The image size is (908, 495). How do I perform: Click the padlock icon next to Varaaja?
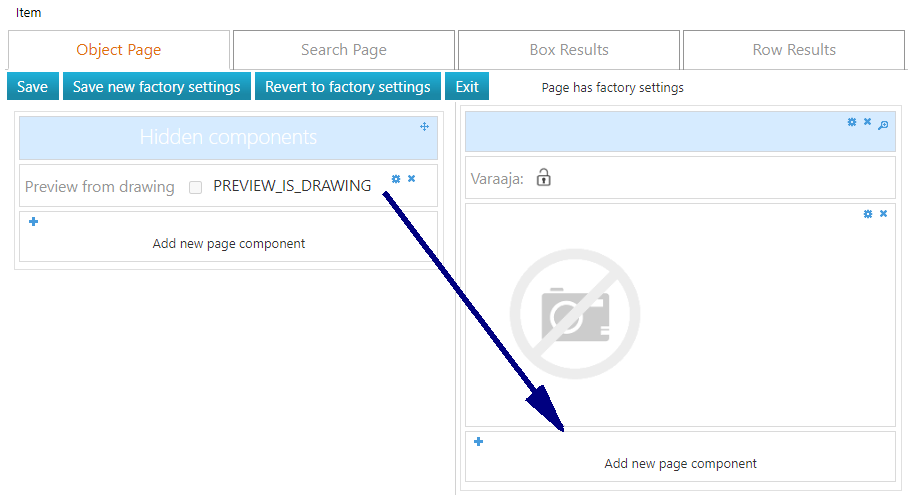click(543, 178)
